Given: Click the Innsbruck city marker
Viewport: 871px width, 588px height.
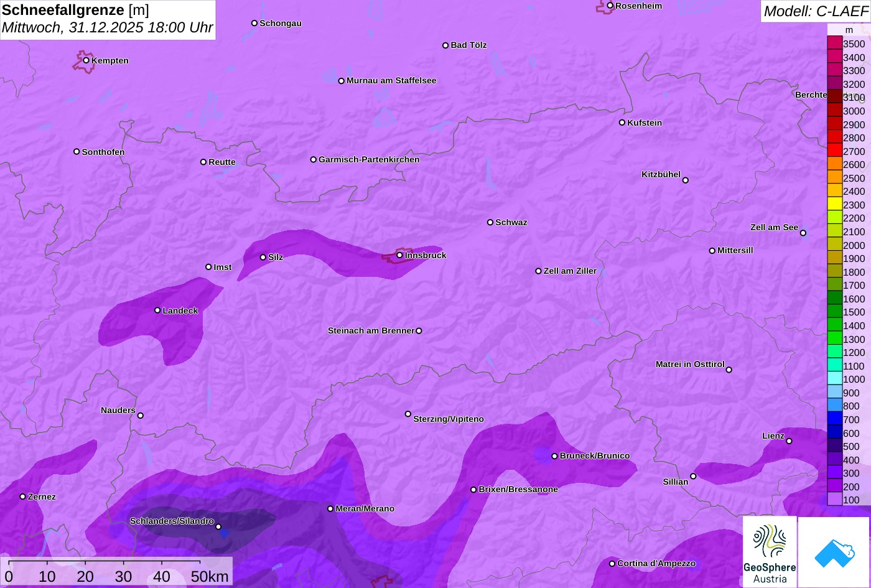Looking at the screenshot, I should pyautogui.click(x=399, y=255).
